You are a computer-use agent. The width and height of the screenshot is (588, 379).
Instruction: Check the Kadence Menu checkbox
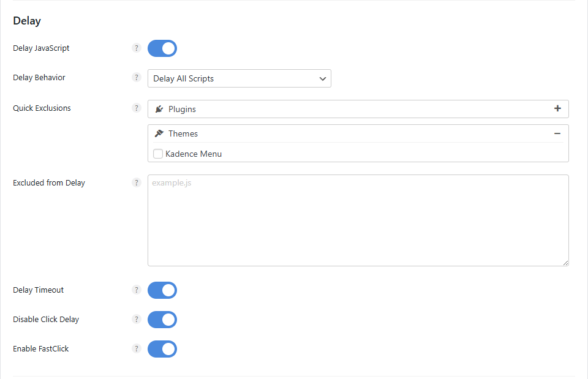point(158,154)
